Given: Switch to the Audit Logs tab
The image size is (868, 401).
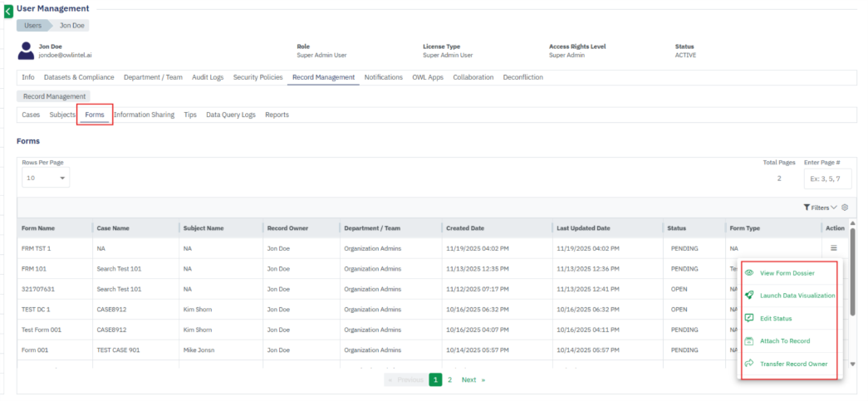Looking at the screenshot, I should point(208,77).
